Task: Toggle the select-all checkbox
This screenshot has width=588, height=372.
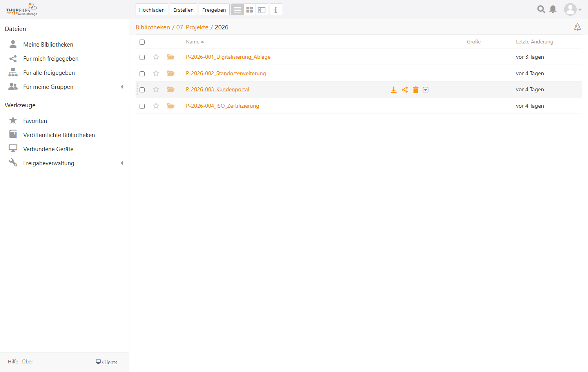Action: point(142,42)
